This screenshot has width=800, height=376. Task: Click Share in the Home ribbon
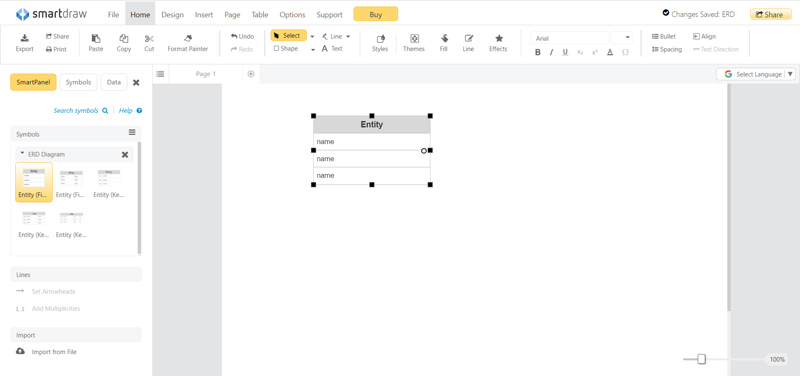point(57,36)
